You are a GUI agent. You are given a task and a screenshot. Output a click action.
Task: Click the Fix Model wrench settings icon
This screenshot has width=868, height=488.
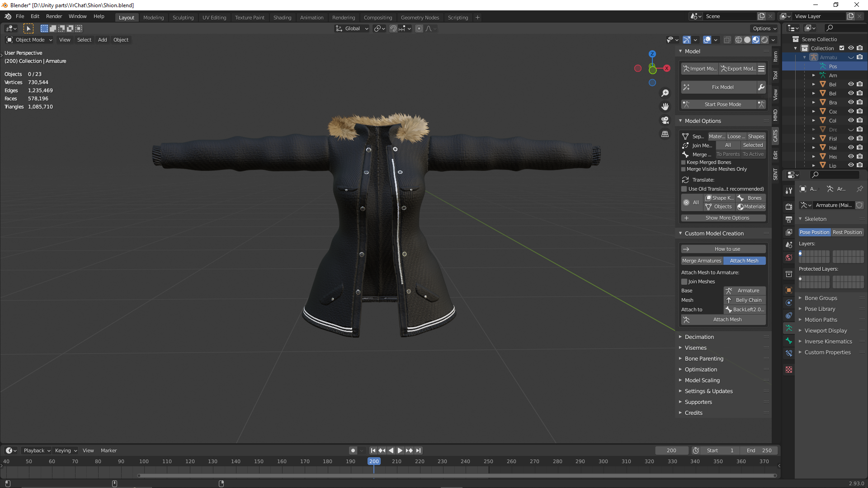pyautogui.click(x=761, y=87)
